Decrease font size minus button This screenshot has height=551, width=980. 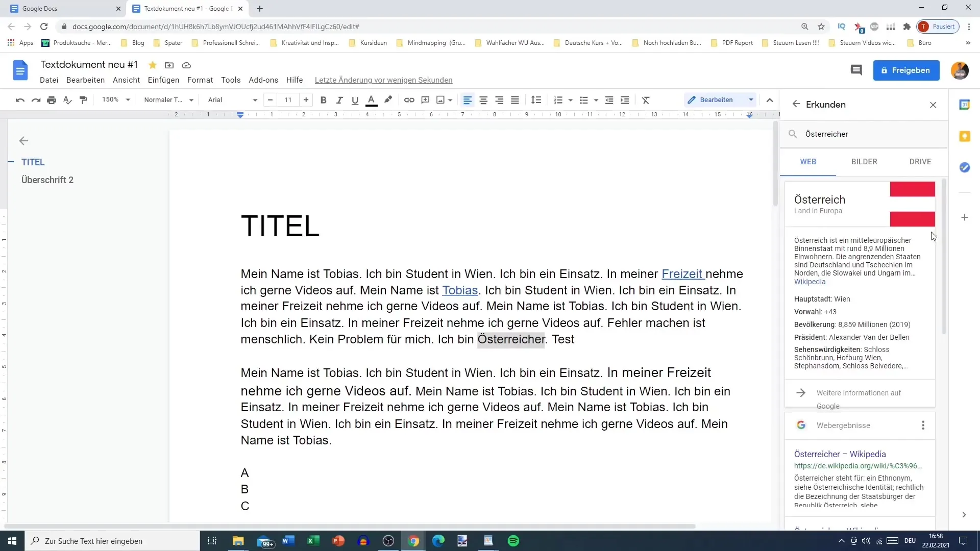(271, 100)
